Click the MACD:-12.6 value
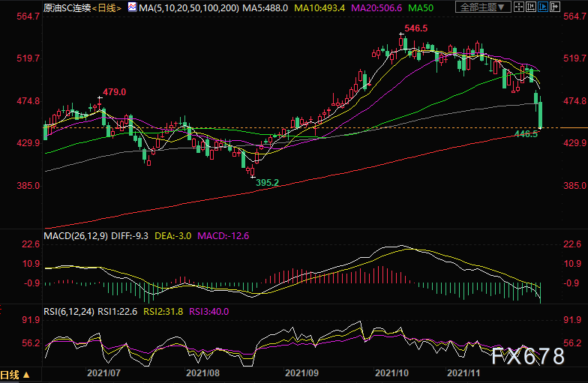This screenshot has height=383, width=588. coord(223,236)
